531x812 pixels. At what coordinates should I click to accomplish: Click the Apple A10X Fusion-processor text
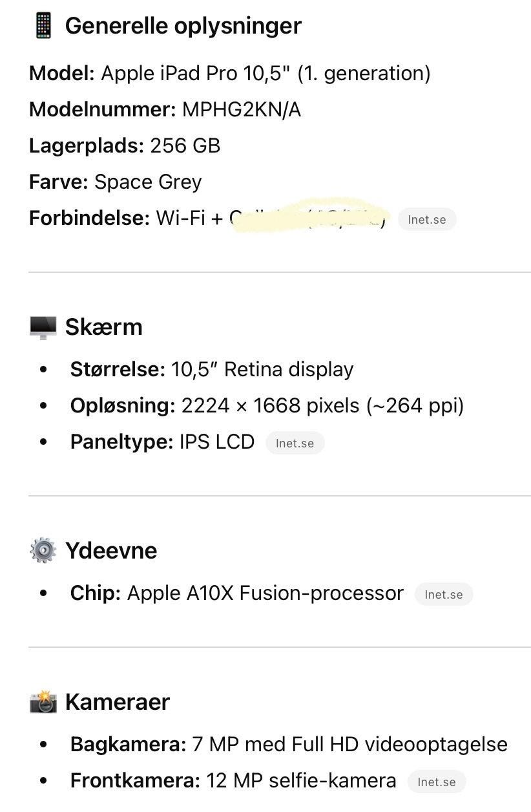[x=265, y=593]
